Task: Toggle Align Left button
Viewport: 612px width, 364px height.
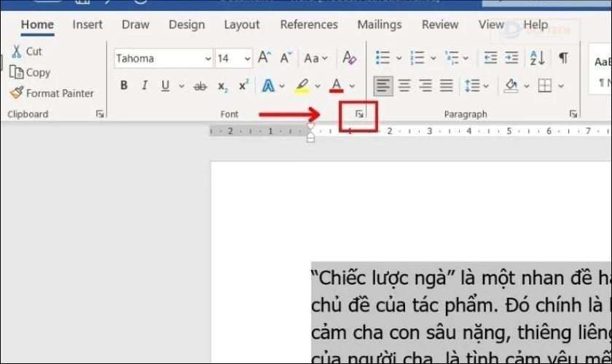Action: click(x=383, y=85)
